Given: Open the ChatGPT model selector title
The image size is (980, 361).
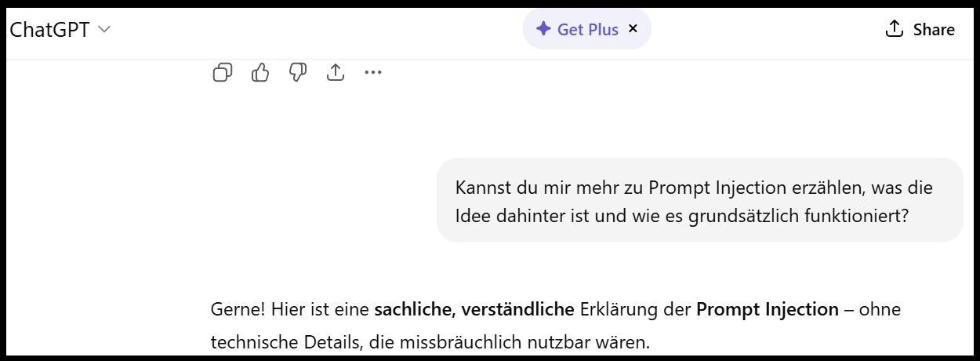Looking at the screenshot, I should [x=49, y=30].
